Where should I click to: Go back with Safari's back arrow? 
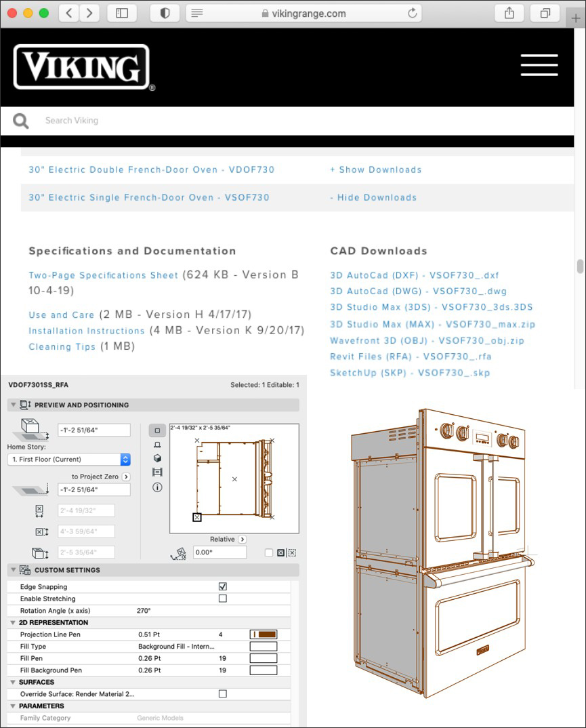coord(68,13)
